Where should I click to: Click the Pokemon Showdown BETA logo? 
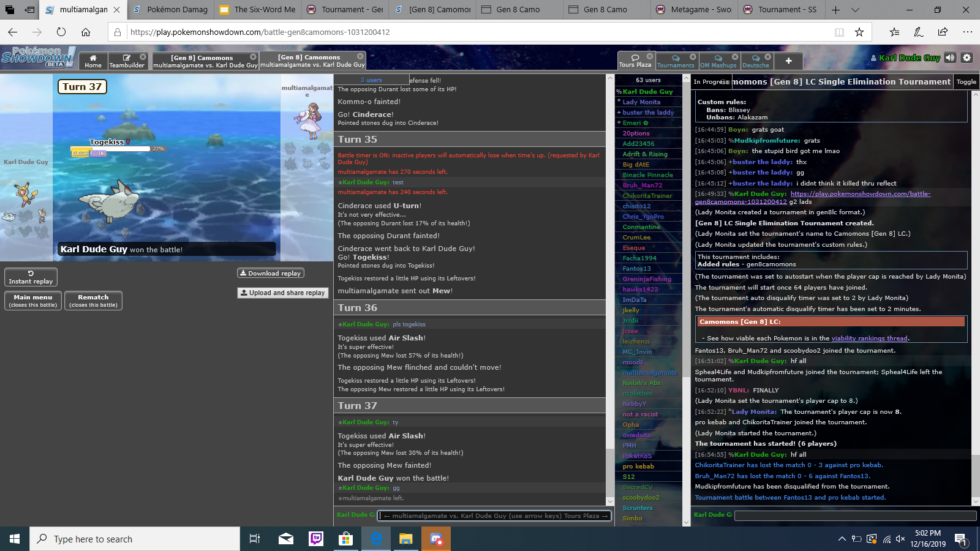(x=38, y=57)
